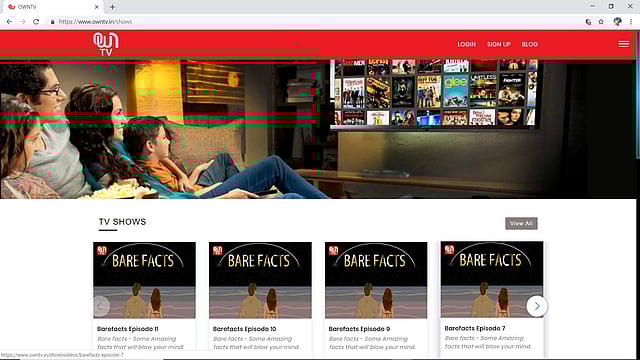Open Chrome three-dot menu

click(x=631, y=22)
